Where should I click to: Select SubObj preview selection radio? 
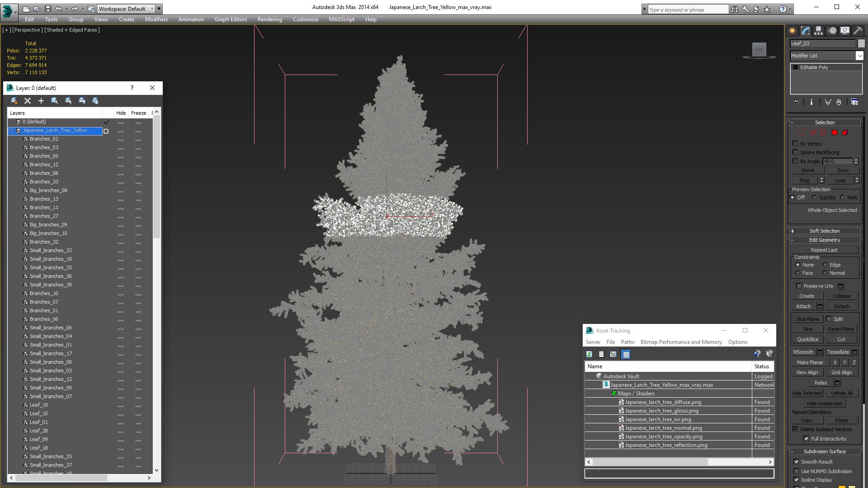pyautogui.click(x=815, y=197)
